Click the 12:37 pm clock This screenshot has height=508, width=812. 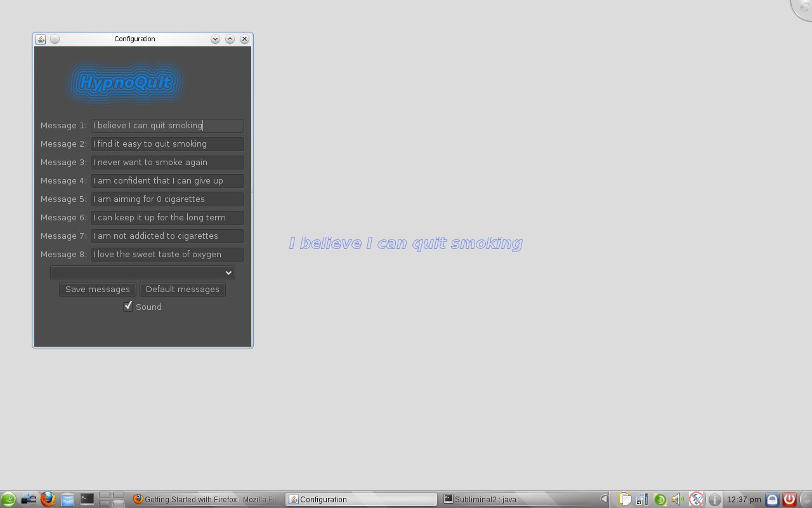[743, 500]
